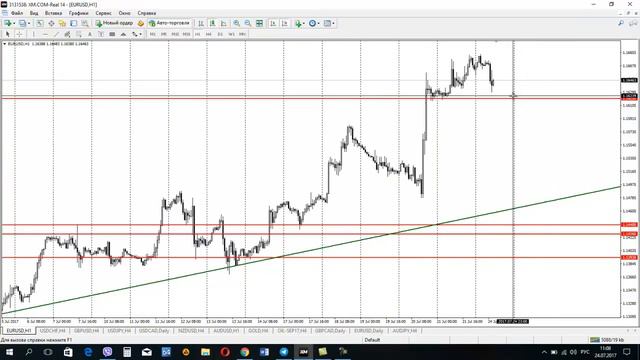Switch to MN timeframe button
The width and height of the screenshot is (640, 360).
[x=242, y=34]
